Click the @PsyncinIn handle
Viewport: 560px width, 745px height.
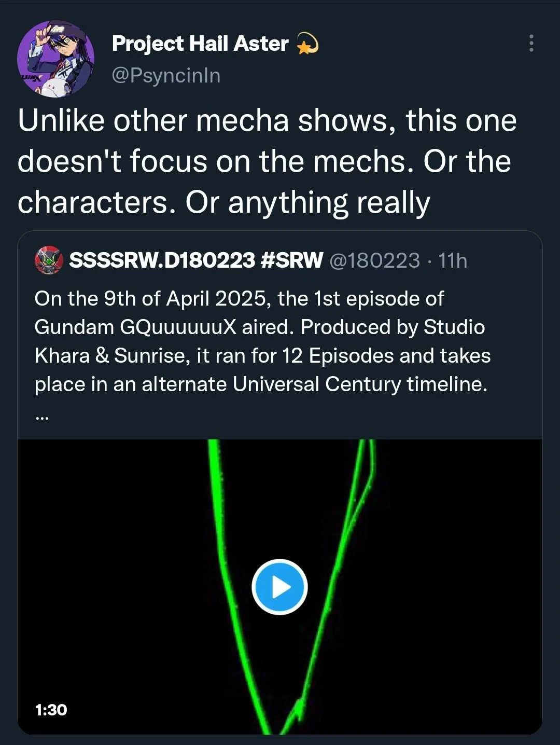[166, 76]
